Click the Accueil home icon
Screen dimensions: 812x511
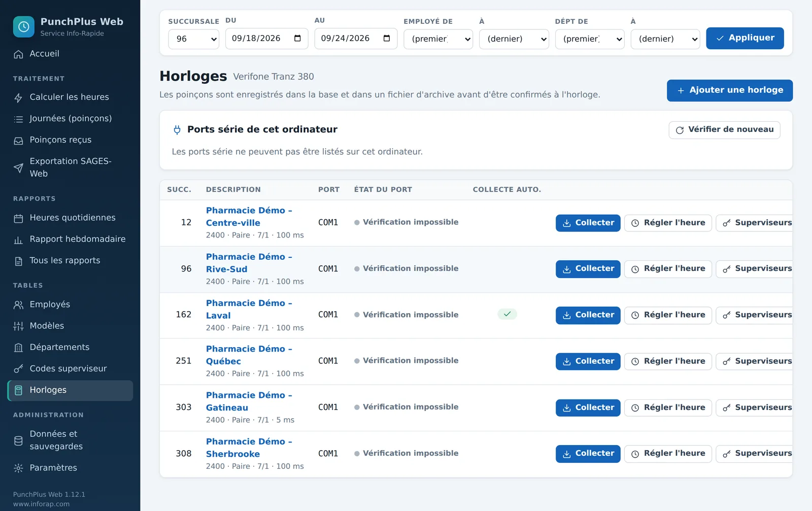(18, 54)
